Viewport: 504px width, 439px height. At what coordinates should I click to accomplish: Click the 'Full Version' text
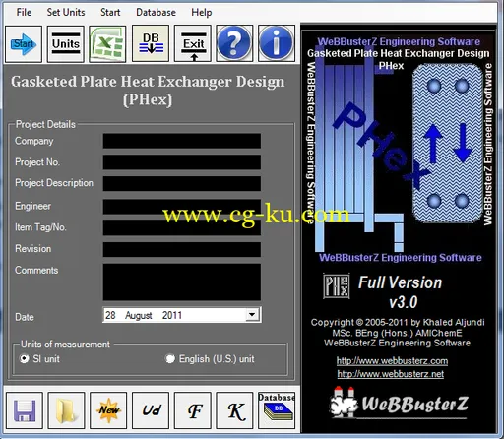400,282
